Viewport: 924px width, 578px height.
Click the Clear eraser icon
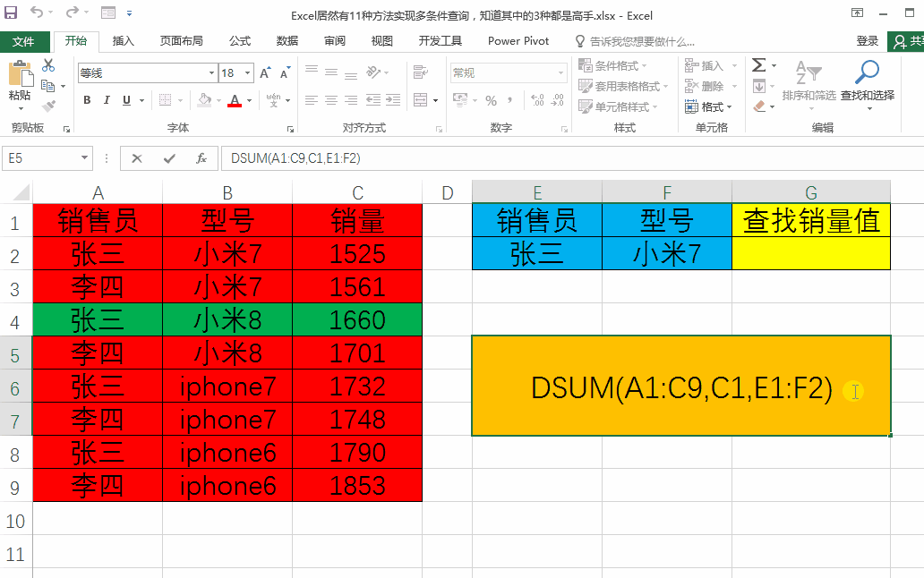coord(759,106)
